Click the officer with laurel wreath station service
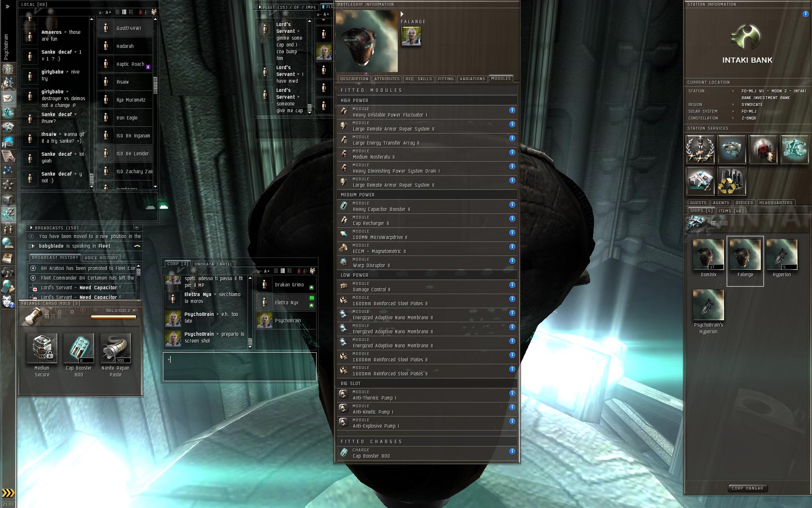The width and height of the screenshot is (812, 508). pos(700,149)
